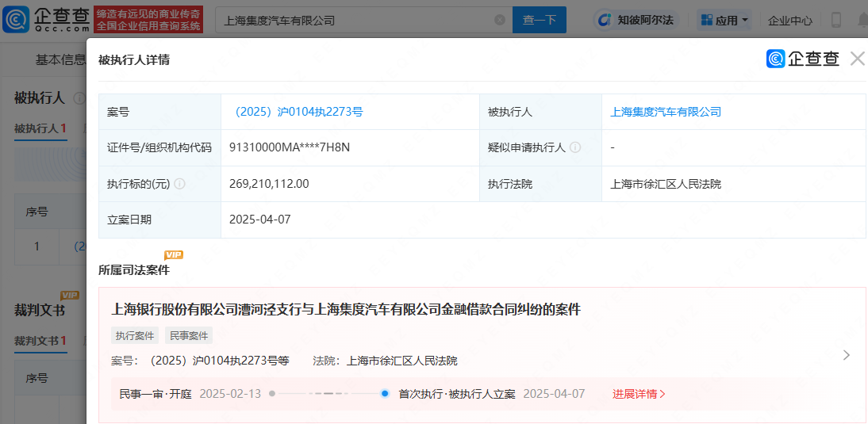Switch to the 基本信息 tab
Screen dimensions: 868x424
coord(60,59)
